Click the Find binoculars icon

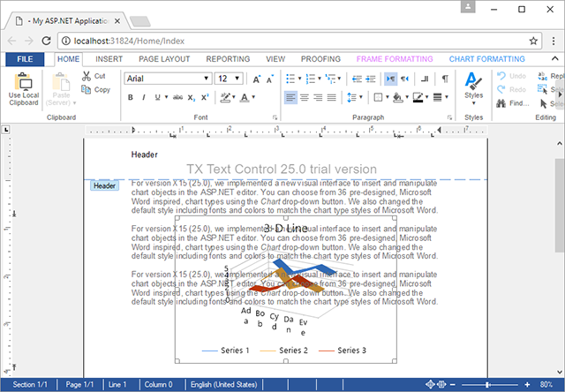point(501,103)
